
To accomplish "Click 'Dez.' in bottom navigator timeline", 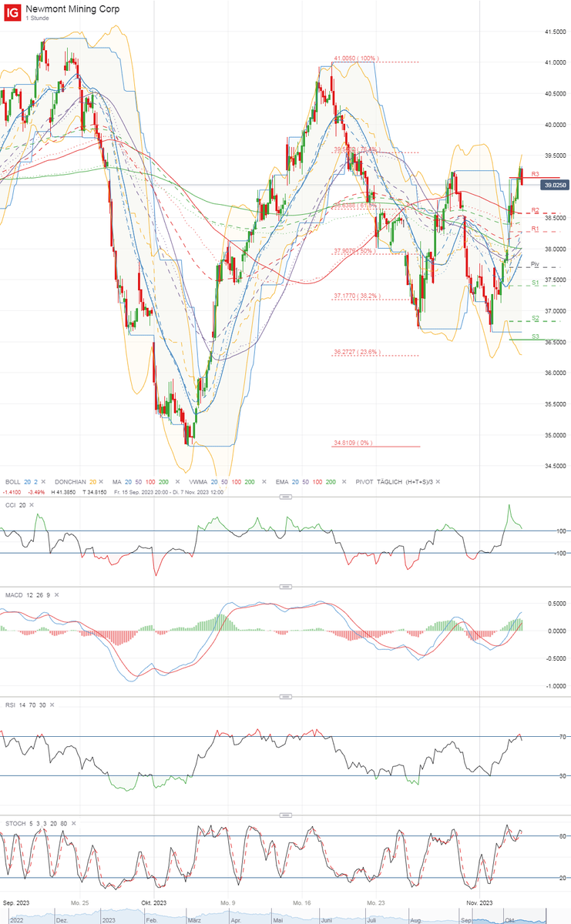I will [x=63, y=919].
